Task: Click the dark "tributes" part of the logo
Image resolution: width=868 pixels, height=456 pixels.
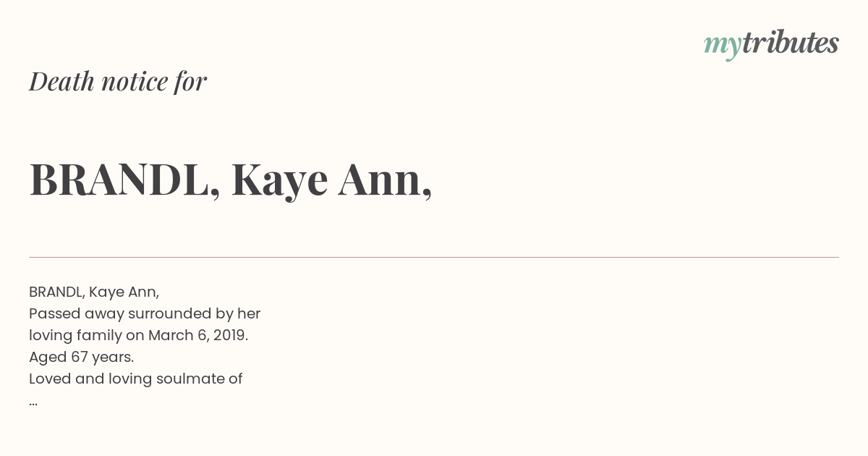Action: [790, 43]
